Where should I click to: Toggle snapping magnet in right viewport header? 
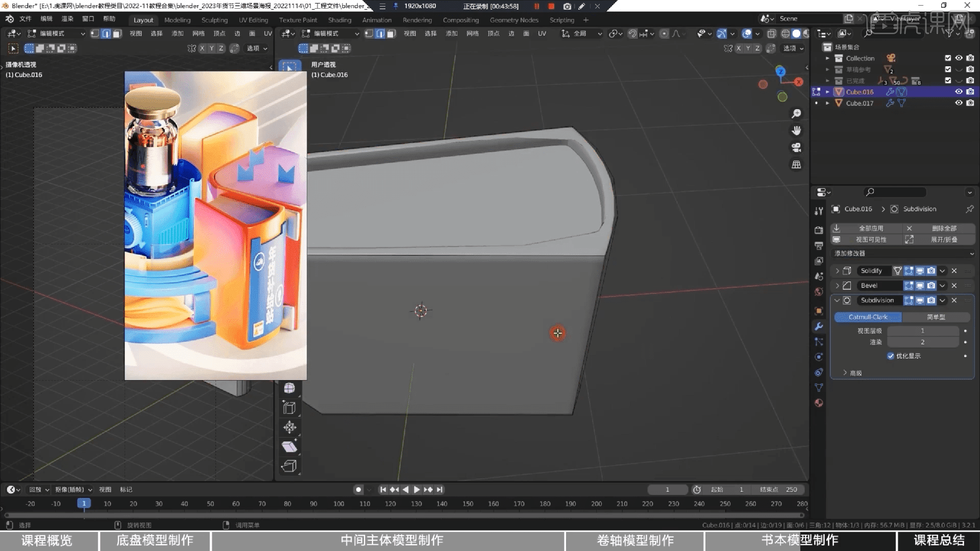click(x=632, y=34)
